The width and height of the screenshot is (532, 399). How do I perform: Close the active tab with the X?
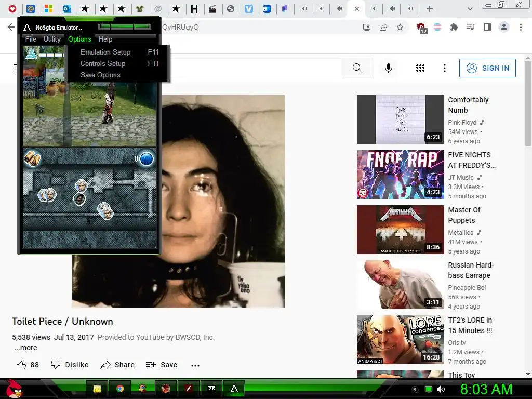click(356, 9)
